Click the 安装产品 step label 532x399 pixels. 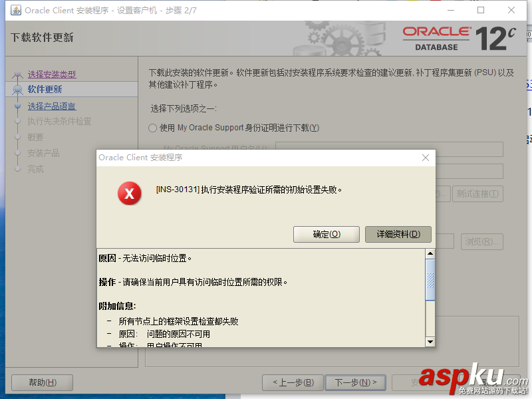click(43, 153)
